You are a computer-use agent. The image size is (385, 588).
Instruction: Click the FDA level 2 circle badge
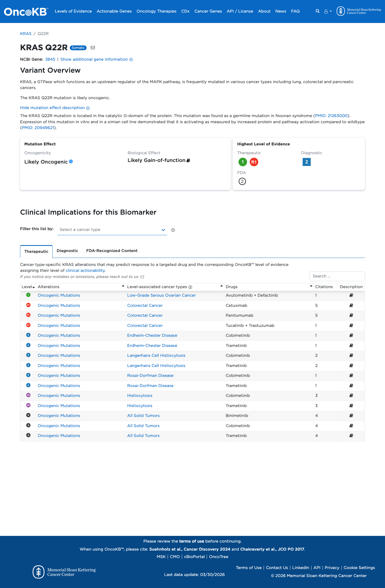point(242,181)
